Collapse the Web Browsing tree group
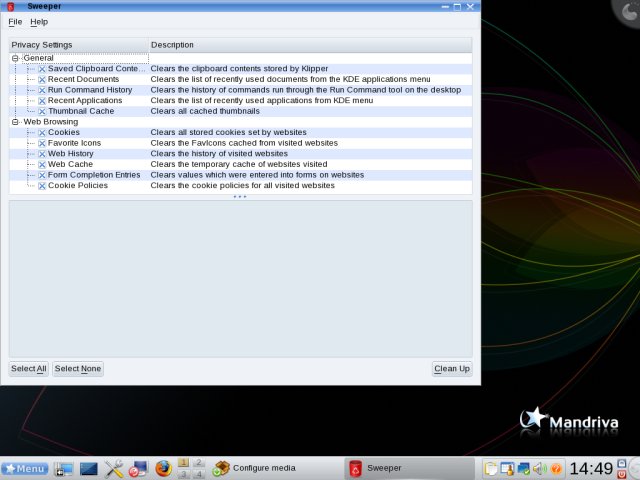 [x=15, y=122]
